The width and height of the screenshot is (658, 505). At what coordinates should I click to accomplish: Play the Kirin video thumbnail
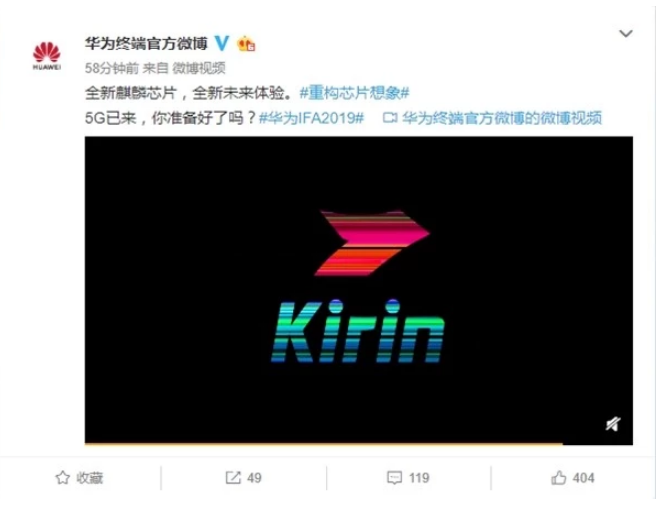[x=359, y=289]
